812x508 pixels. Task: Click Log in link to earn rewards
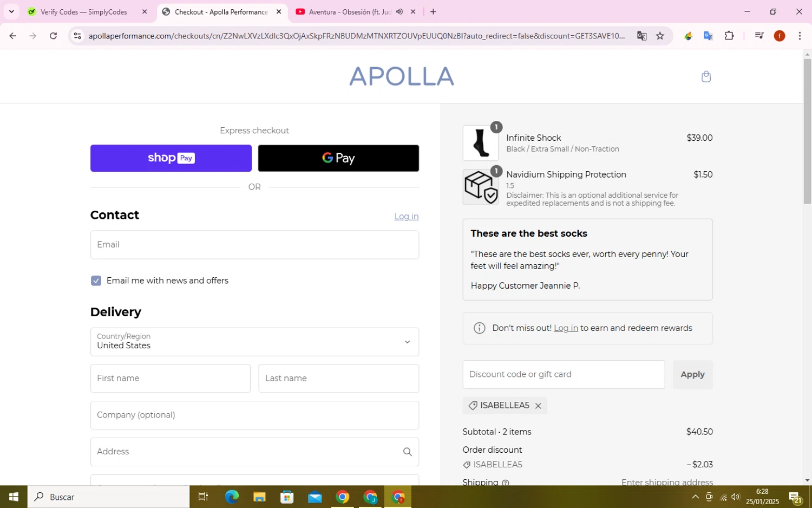(x=566, y=328)
